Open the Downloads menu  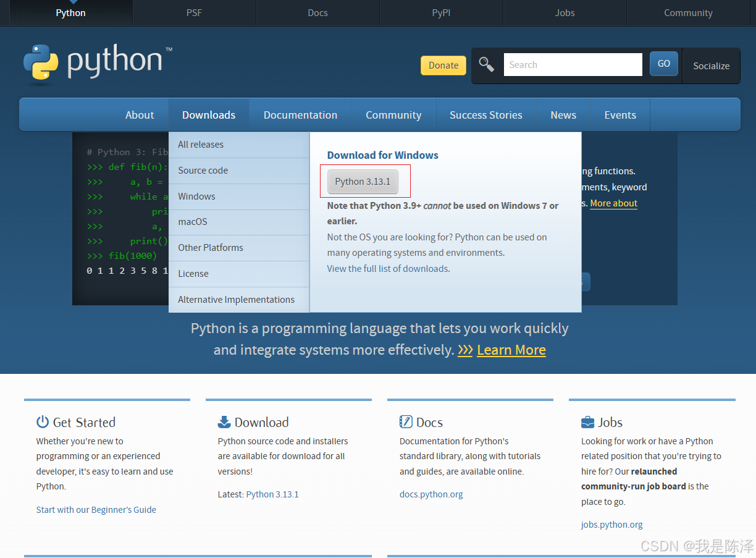coord(209,115)
